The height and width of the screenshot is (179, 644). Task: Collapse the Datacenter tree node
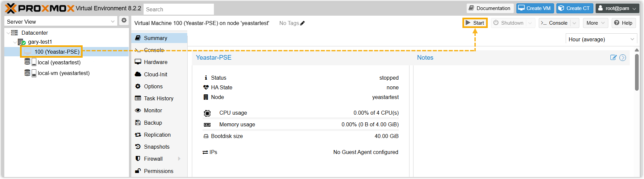(8, 33)
